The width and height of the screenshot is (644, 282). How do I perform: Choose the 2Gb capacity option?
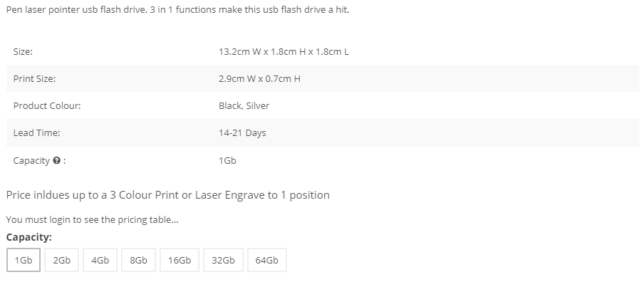tap(61, 260)
